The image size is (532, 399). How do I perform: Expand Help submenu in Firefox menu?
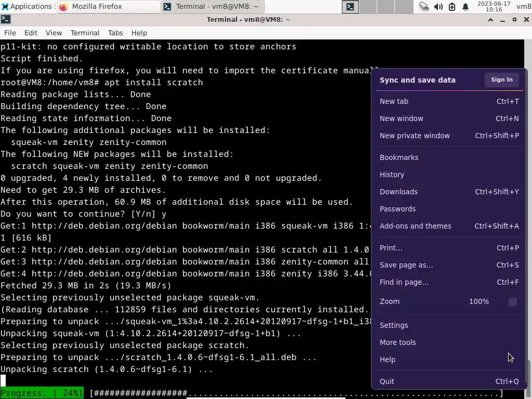pyautogui.click(x=449, y=360)
